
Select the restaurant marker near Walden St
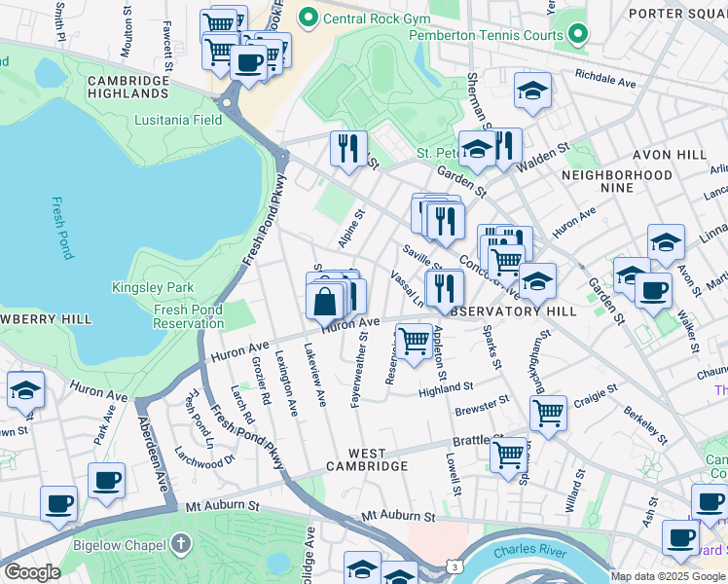tap(504, 147)
